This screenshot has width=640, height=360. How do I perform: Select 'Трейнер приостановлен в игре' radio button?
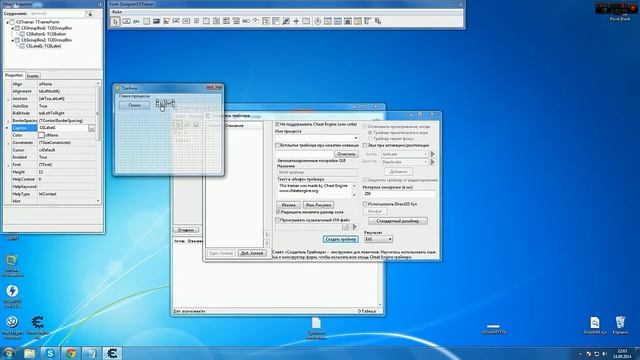[x=370, y=133]
